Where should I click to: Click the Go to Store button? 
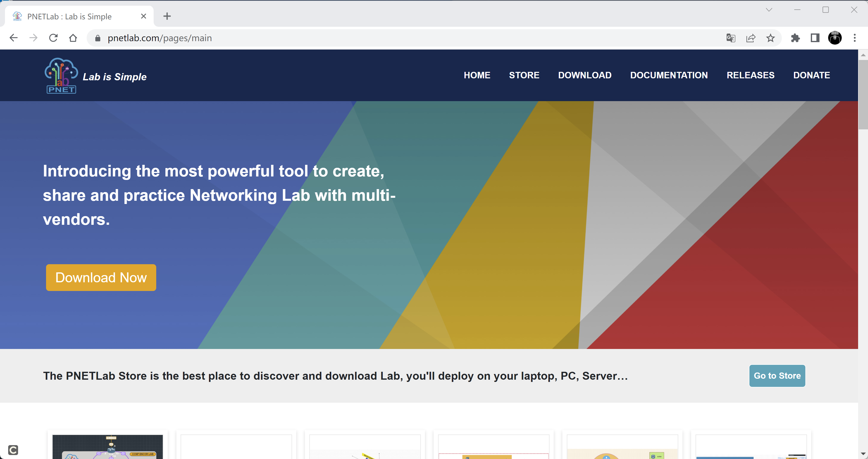click(777, 376)
